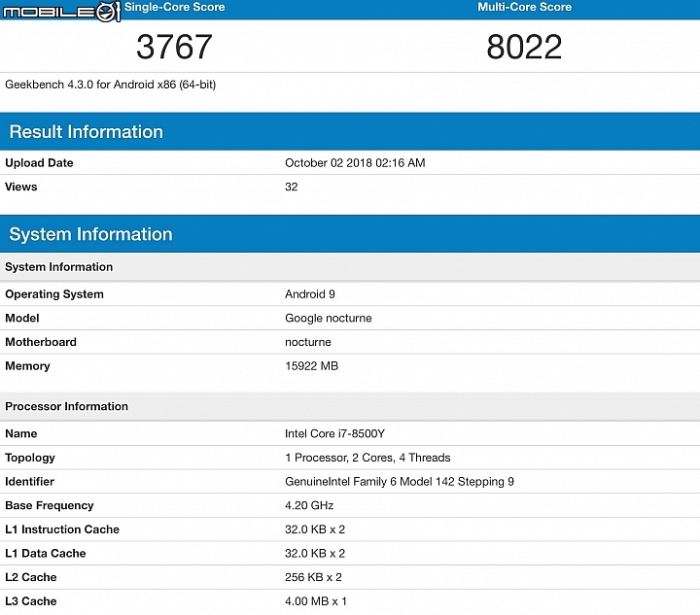Select the Google nocturne model value
Image resolution: width=700 pixels, height=615 pixels.
329,318
